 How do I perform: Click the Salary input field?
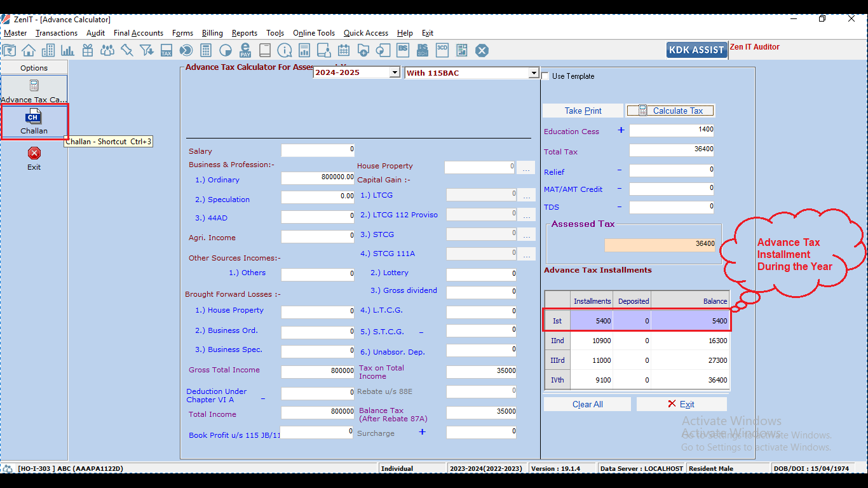[x=318, y=151]
